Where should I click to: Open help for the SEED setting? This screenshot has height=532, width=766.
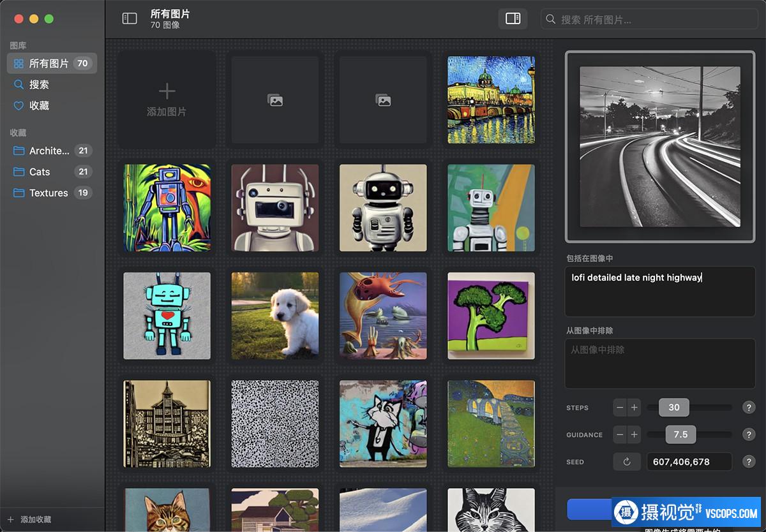click(x=749, y=462)
